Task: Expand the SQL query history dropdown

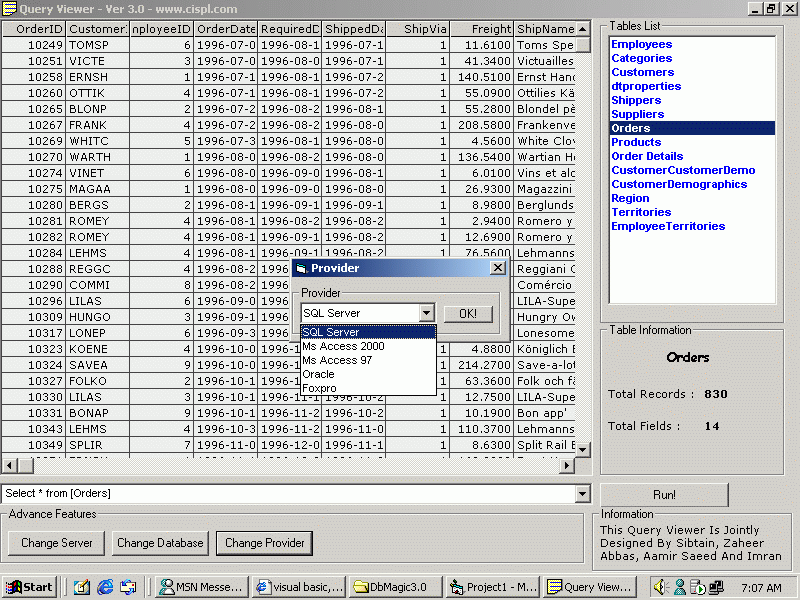Action: pos(583,494)
